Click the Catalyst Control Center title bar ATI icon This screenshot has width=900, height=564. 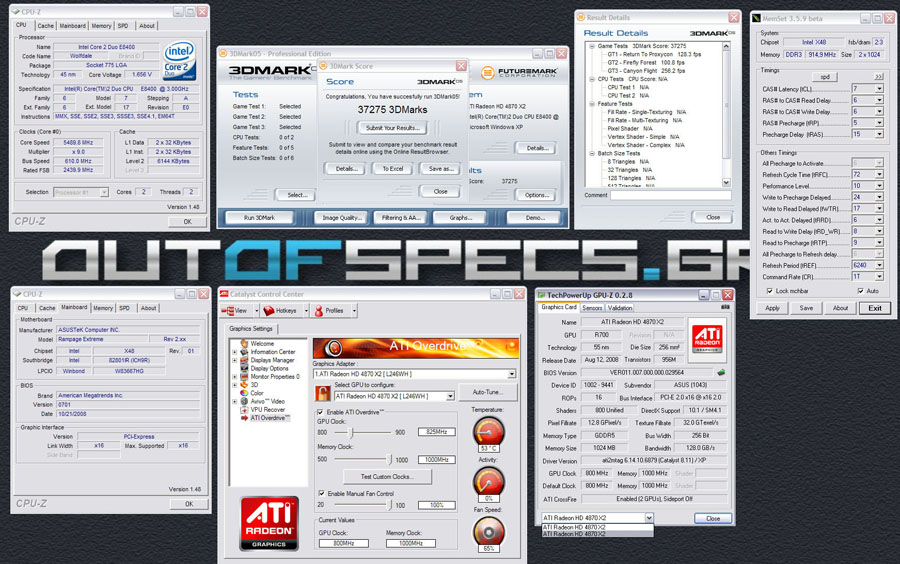tap(224, 294)
